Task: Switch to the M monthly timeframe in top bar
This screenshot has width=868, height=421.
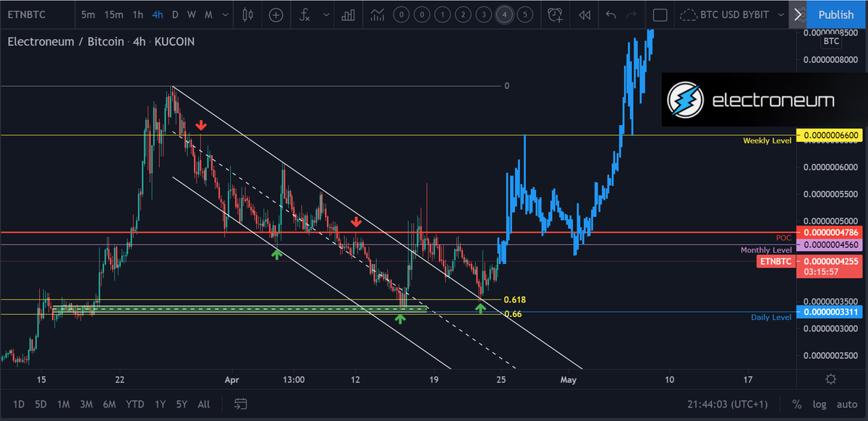Action: (208, 14)
